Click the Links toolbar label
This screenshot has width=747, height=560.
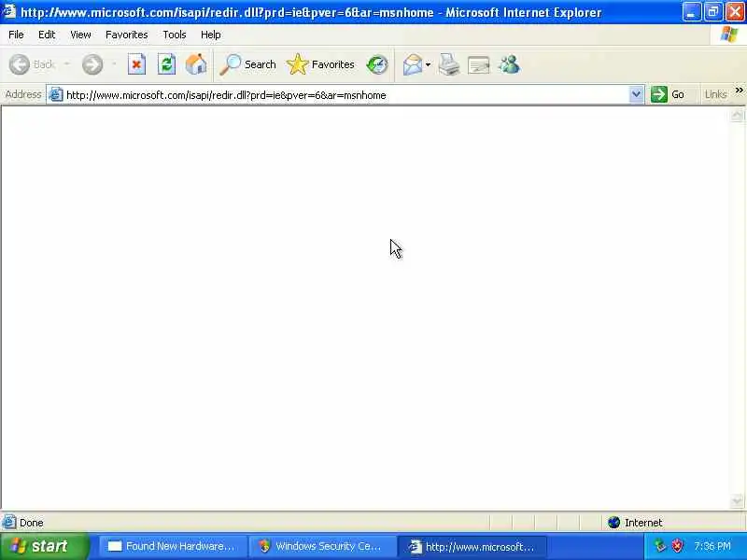pos(715,95)
